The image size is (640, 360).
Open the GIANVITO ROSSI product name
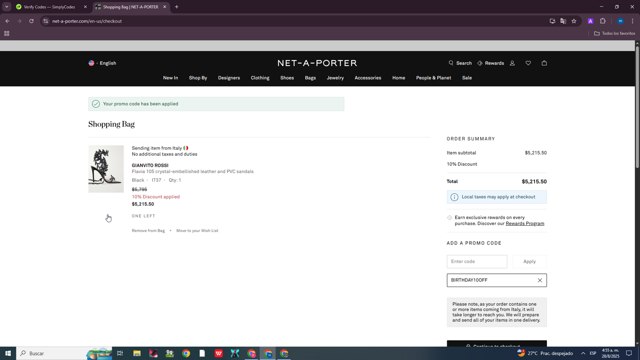click(150, 165)
